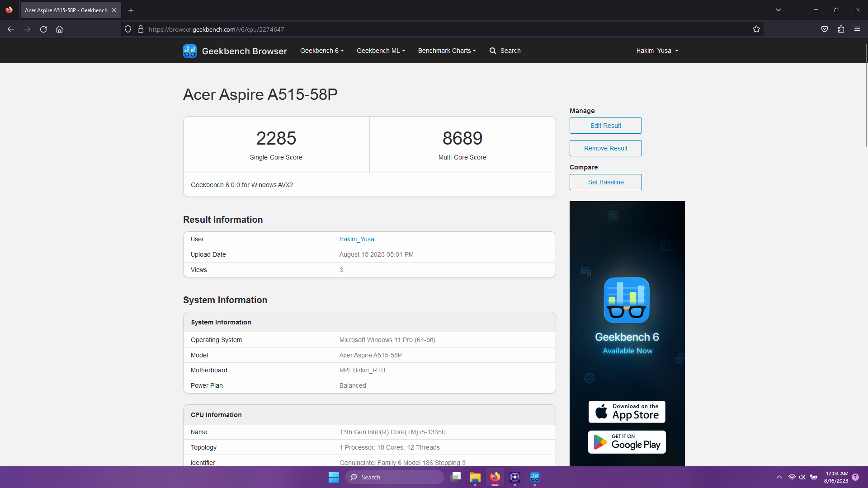
Task: Open the Extensions puzzle icon
Action: click(841, 29)
